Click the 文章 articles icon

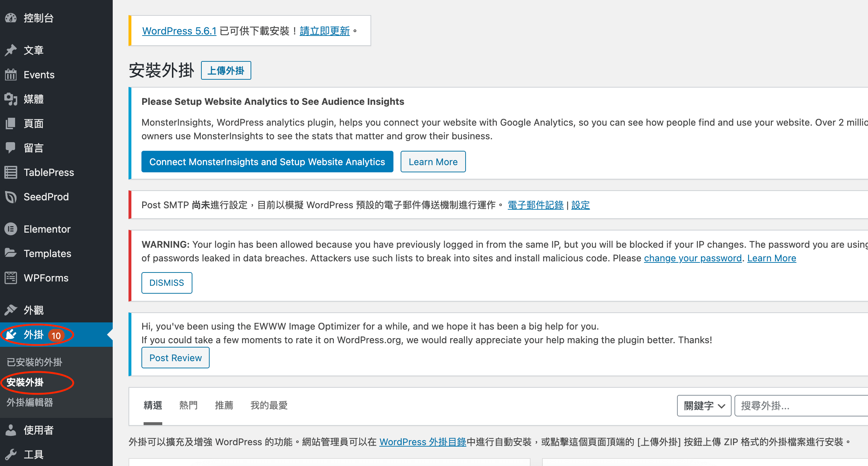12,50
